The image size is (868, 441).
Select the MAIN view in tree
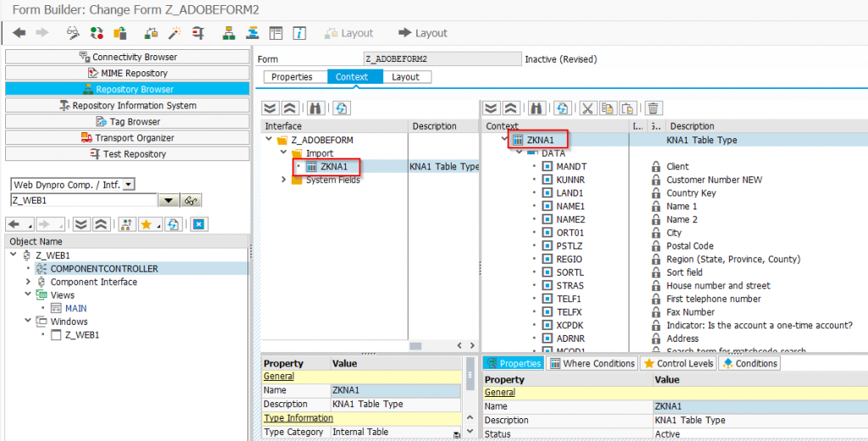[x=75, y=308]
